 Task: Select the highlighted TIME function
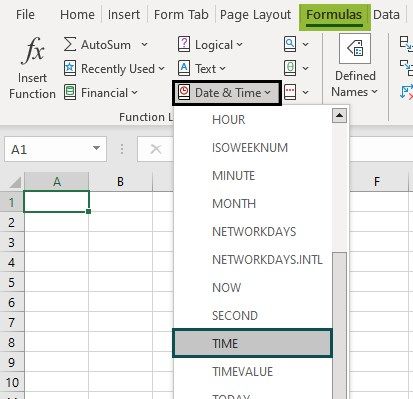pos(252,343)
